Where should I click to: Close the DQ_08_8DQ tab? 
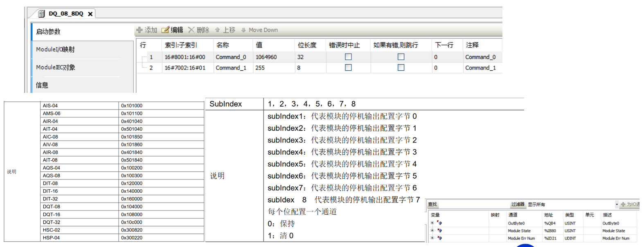[x=90, y=14]
